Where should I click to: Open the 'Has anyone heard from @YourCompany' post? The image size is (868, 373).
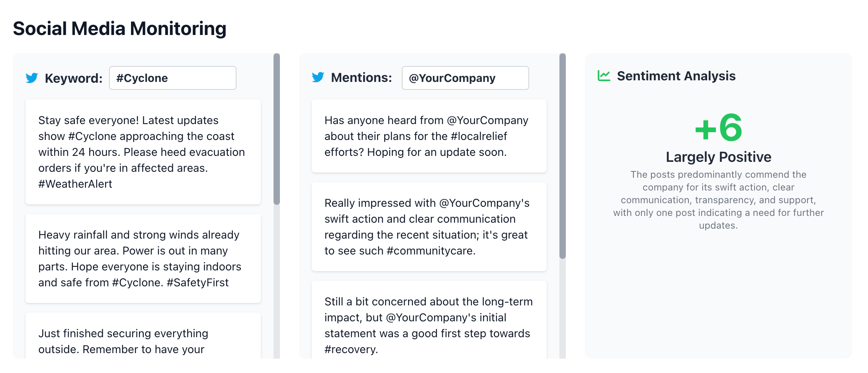(x=429, y=136)
